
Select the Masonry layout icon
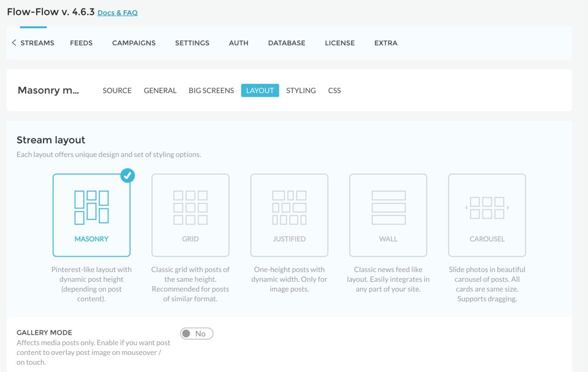[x=91, y=207]
